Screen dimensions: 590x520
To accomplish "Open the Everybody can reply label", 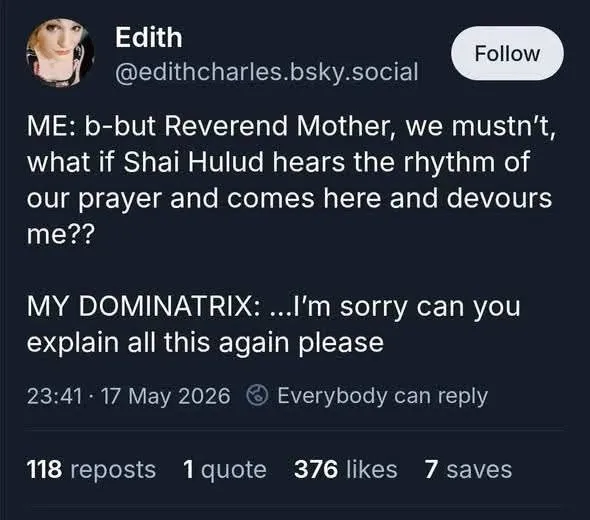I will [x=382, y=396].
